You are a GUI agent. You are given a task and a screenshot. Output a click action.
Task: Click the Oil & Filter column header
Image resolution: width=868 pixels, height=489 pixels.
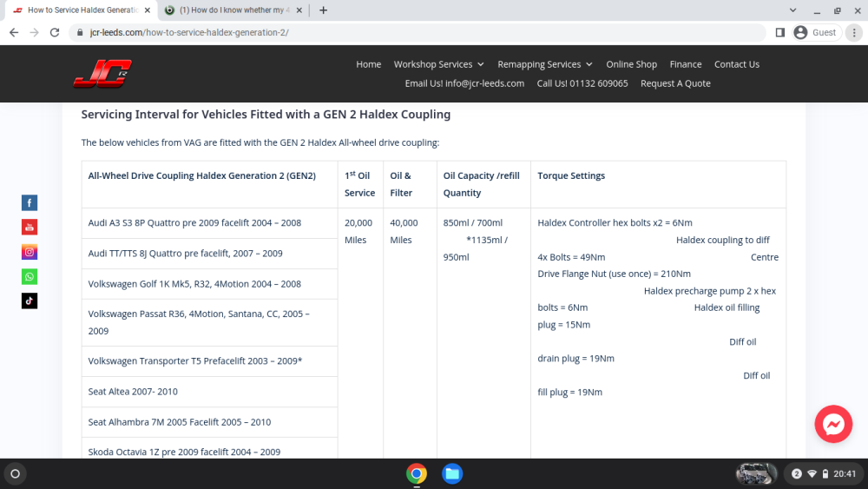click(x=411, y=184)
